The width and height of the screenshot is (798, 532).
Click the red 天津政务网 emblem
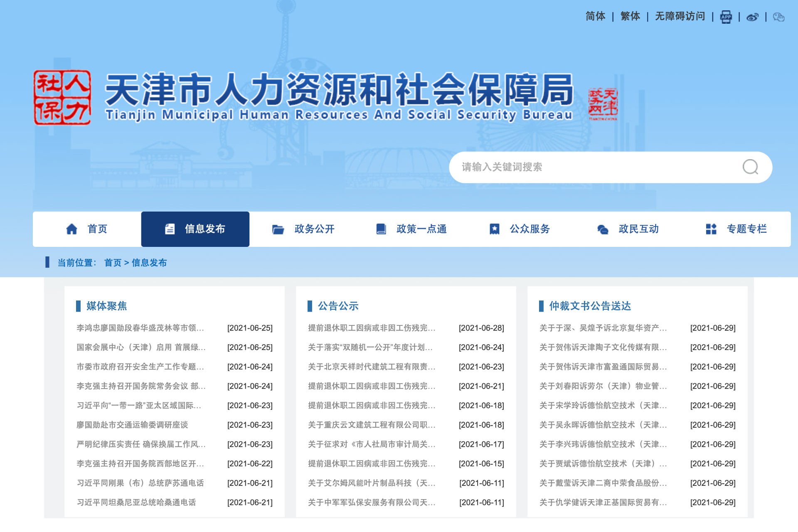click(603, 104)
